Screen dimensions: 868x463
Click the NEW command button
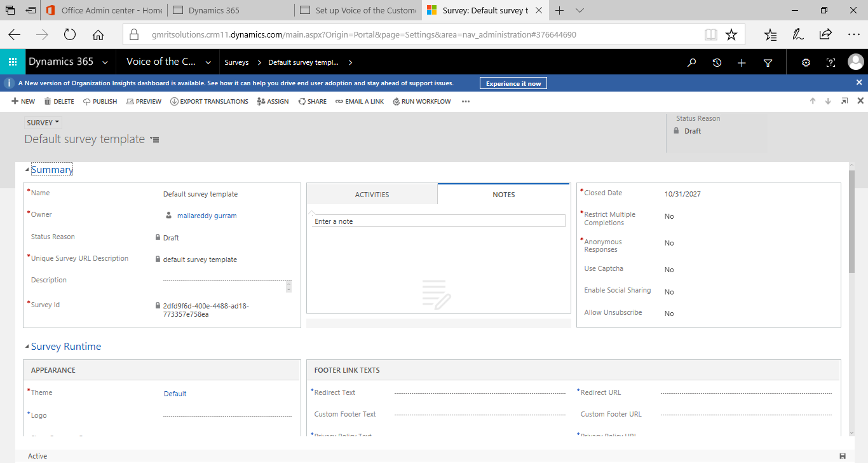coord(24,101)
